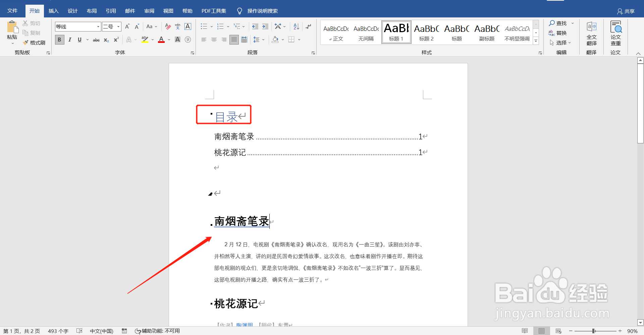Screen dimensions: 644x335
Task: Toggle Bold formatting
Action: (x=59, y=40)
